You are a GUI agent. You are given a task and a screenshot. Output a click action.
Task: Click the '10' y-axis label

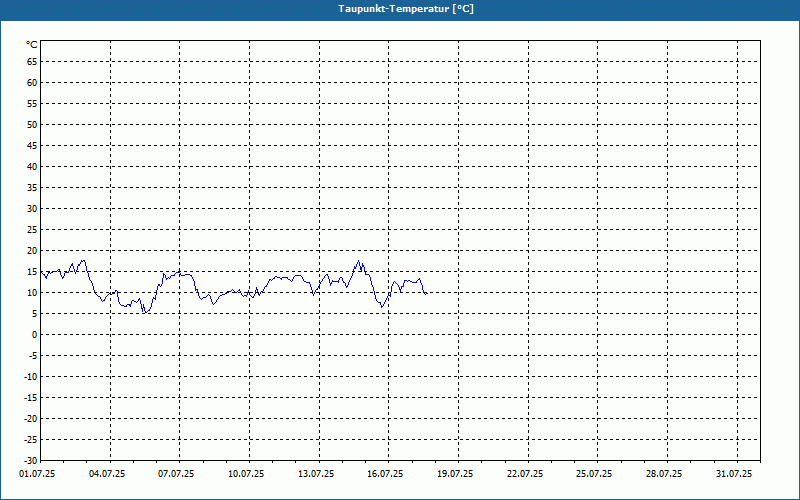pos(32,293)
